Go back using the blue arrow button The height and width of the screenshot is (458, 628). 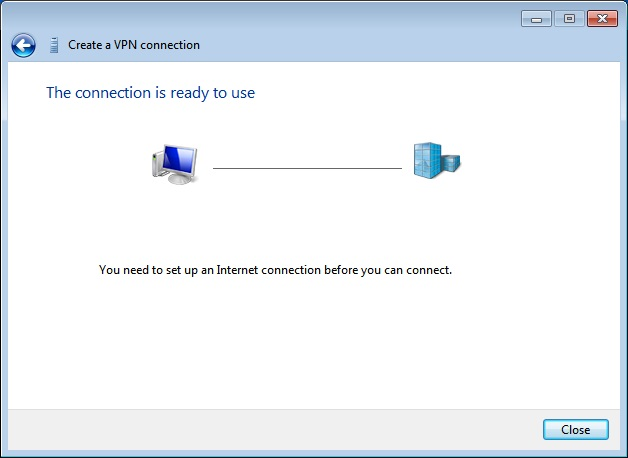(x=23, y=45)
